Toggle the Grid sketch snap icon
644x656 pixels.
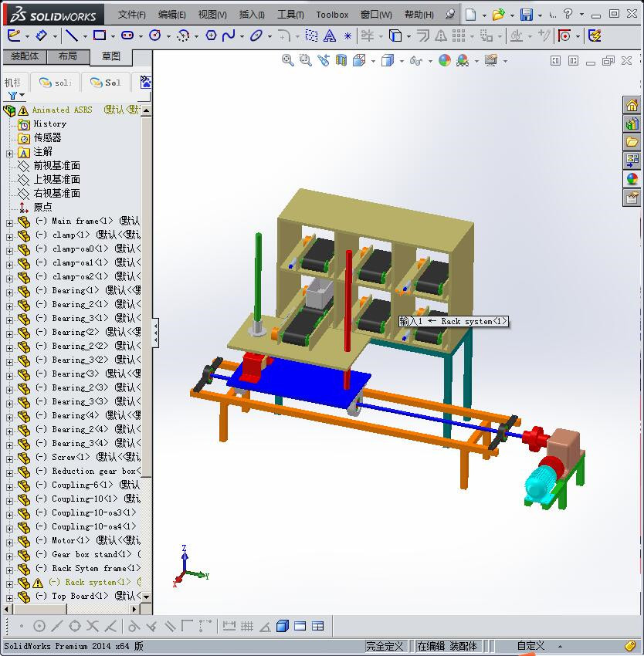pyautogui.click(x=247, y=627)
